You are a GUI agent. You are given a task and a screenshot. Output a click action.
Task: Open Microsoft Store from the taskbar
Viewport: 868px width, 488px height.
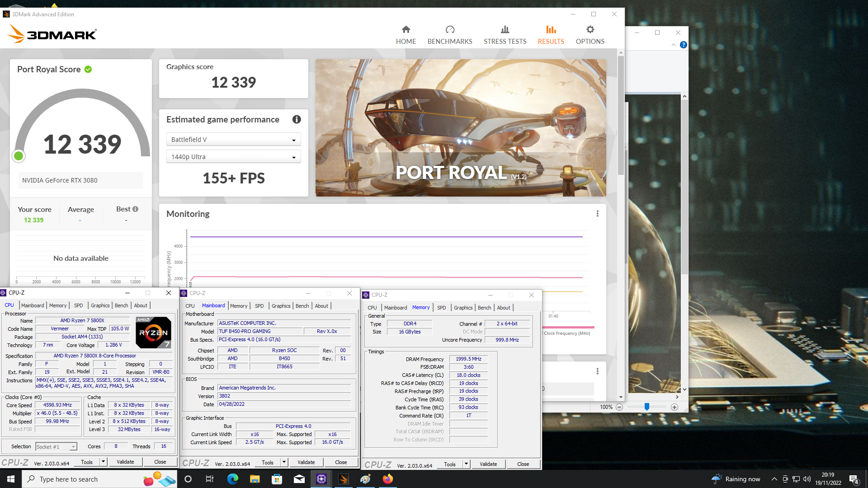tap(277, 479)
